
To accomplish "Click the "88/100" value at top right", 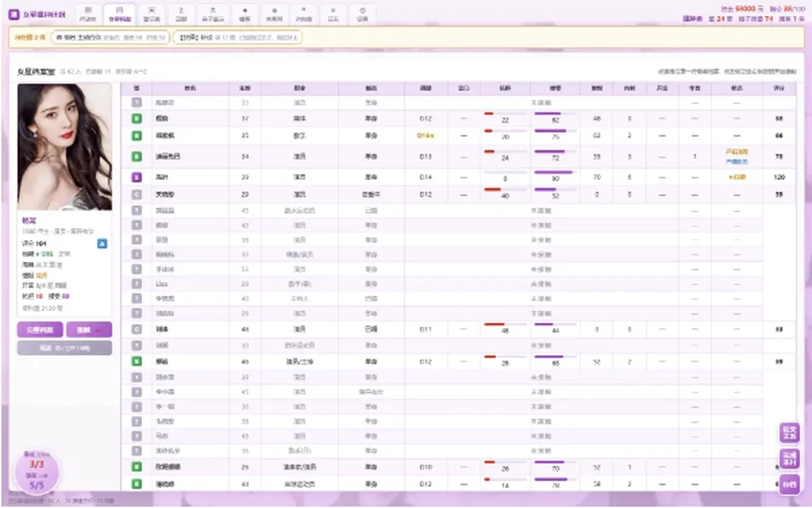I will 794,8.
